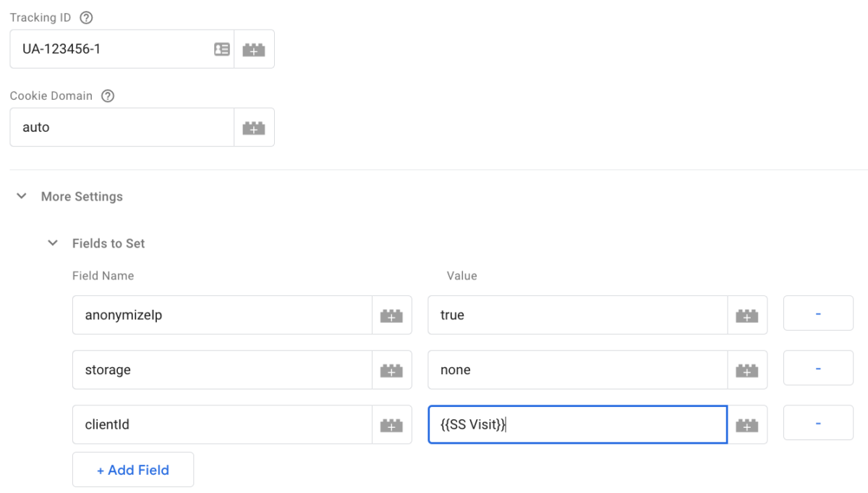Screen dimensions: 868x493
Task: Remove the anonymizeIp field row
Action: pos(818,313)
